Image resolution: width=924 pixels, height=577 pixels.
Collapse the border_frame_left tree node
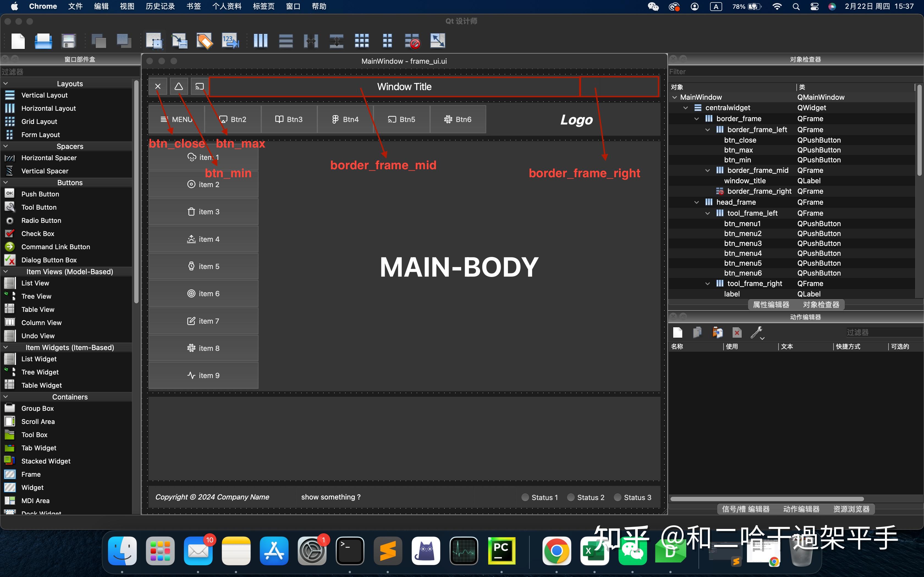pyautogui.click(x=708, y=130)
